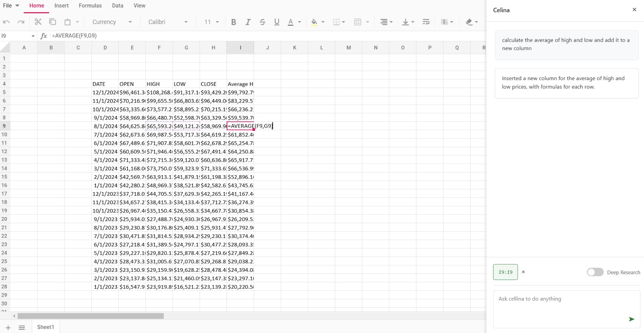Click the 12/1/2024 date cell

[x=105, y=92]
